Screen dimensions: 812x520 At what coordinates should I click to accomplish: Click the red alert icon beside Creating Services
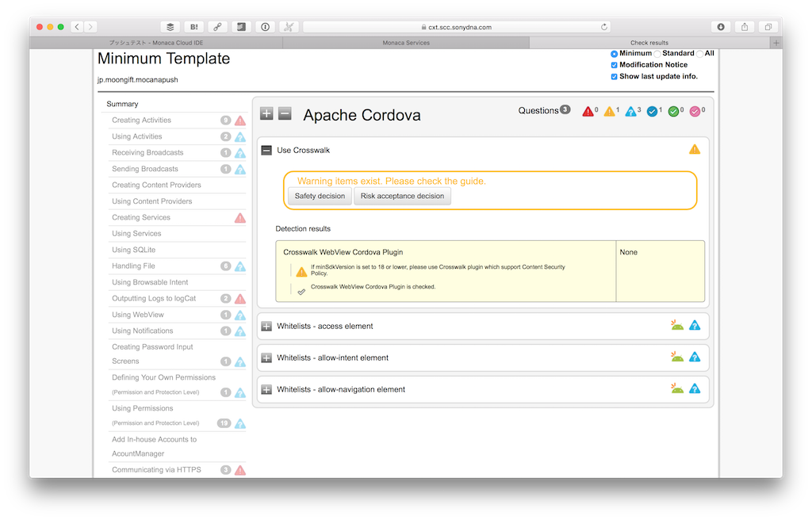tap(240, 218)
